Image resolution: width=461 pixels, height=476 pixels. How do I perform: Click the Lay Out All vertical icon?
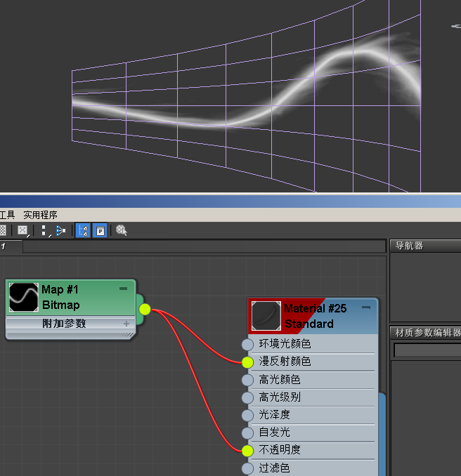click(44, 231)
